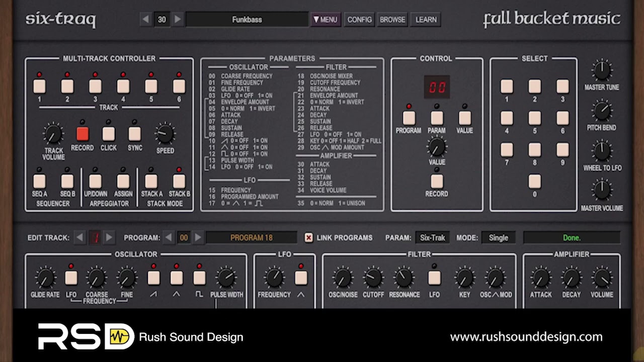Viewport: 644px width, 362px height.
Task: Enable arpeggiator UP/DOWN button
Action: tap(95, 181)
